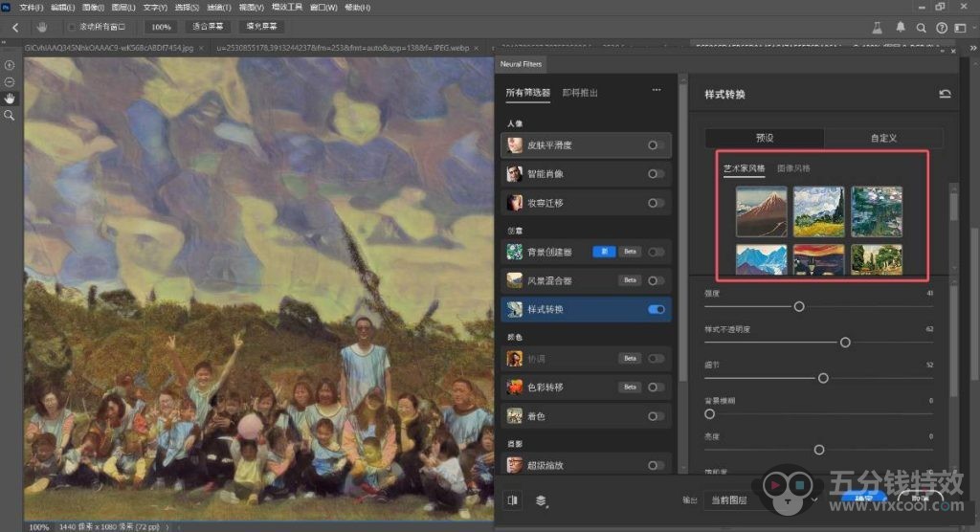Click the 细节 slider handle
This screenshot has width=980, height=532.
tap(823, 378)
